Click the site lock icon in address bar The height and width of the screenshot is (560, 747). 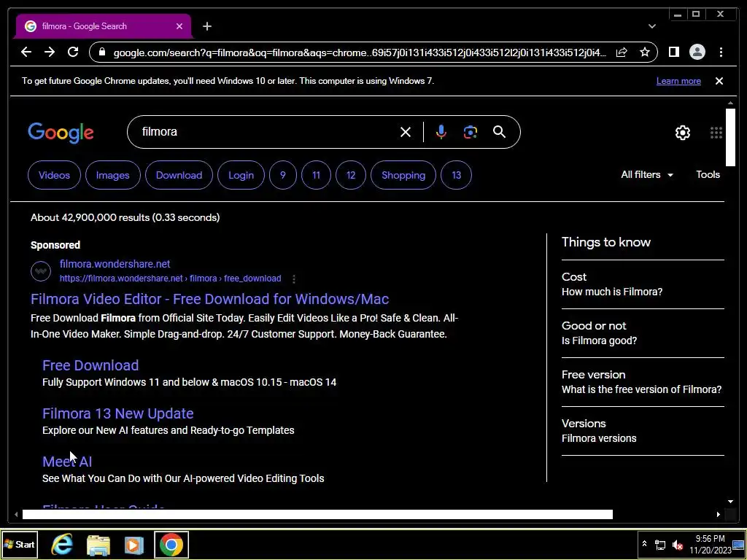pyautogui.click(x=101, y=52)
